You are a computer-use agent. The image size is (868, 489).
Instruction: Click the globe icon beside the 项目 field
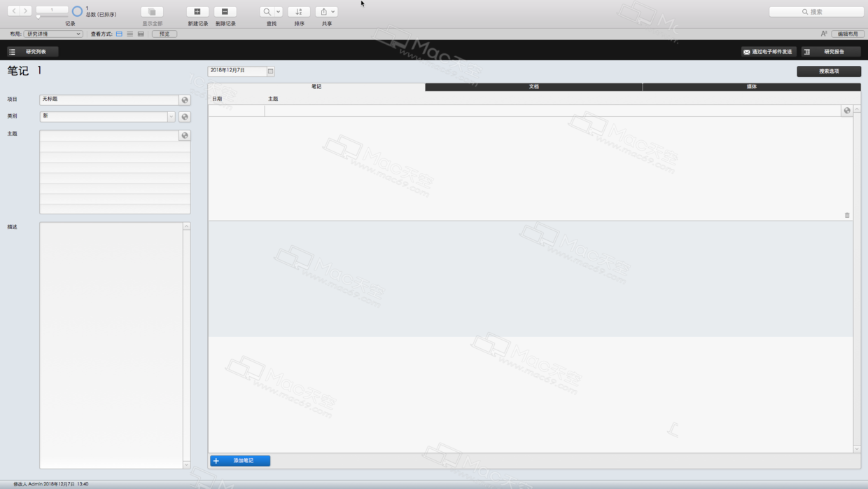coord(184,99)
